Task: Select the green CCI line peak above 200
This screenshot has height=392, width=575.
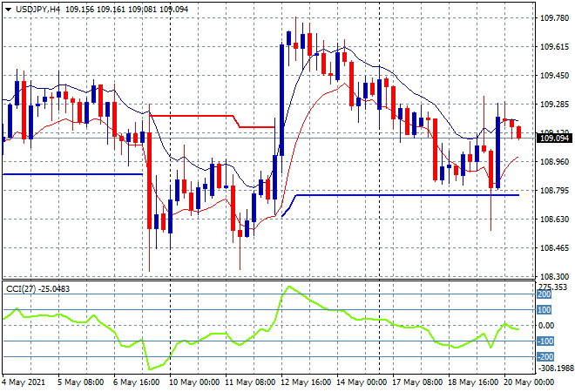Action: pyautogui.click(x=289, y=287)
